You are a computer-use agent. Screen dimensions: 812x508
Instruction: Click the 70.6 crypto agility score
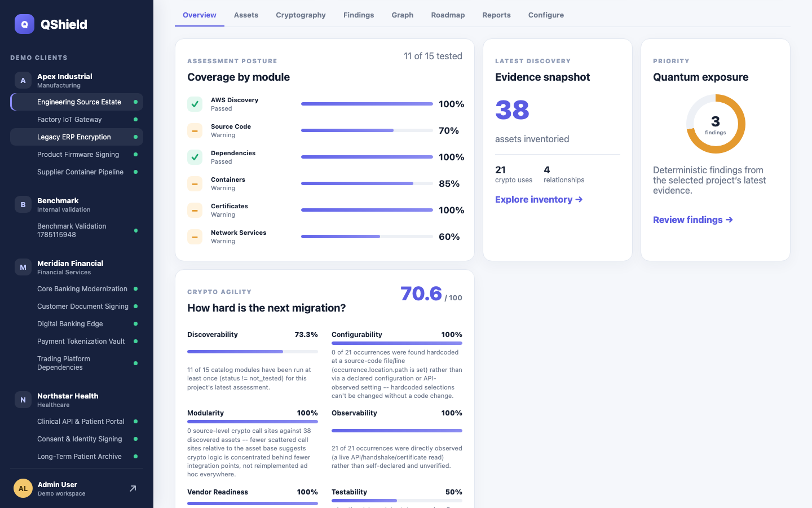(421, 294)
